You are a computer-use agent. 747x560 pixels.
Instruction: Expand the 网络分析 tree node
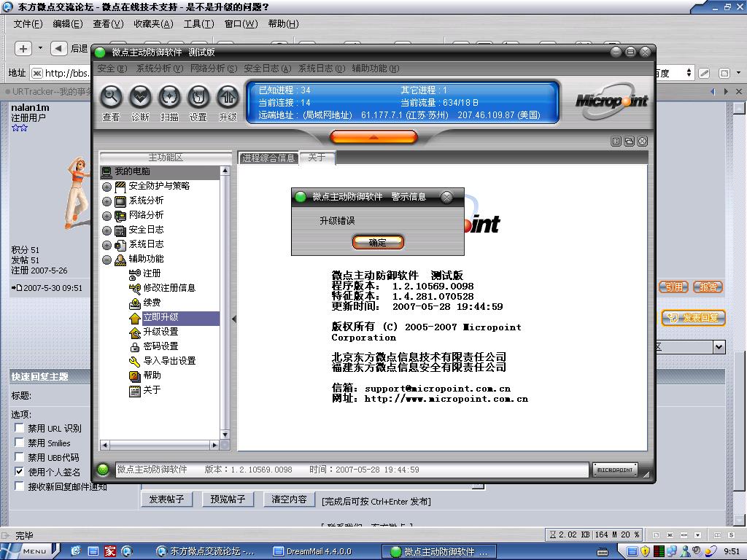[x=107, y=216]
